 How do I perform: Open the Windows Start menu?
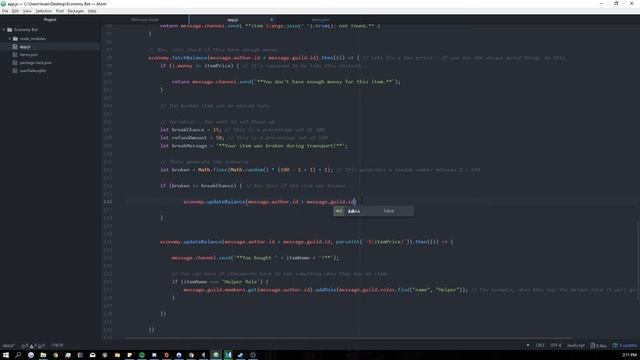coord(6,355)
